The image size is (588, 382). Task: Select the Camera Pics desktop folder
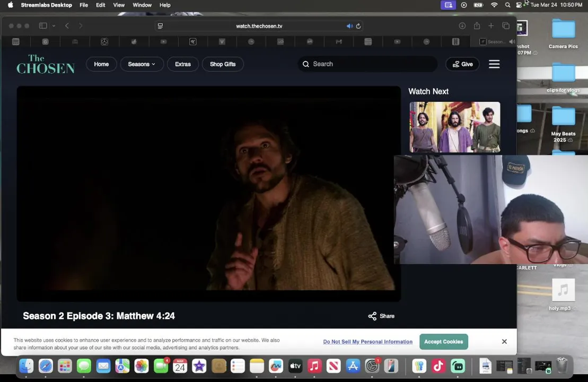(563, 34)
